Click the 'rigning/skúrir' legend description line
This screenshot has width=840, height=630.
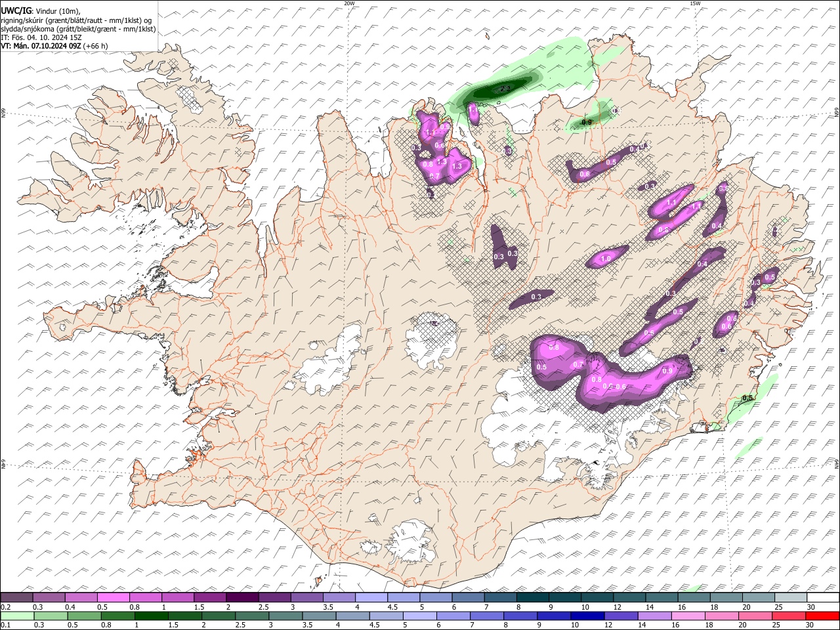[x=77, y=20]
